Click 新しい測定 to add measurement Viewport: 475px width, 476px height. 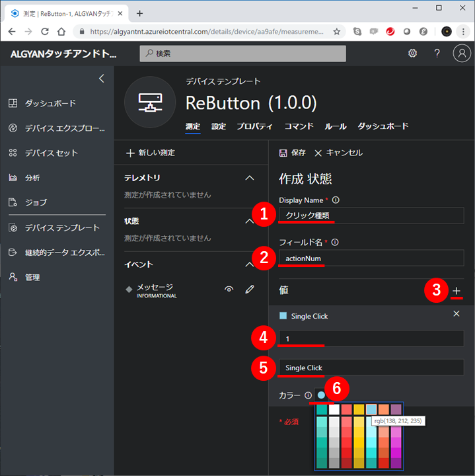tap(151, 153)
